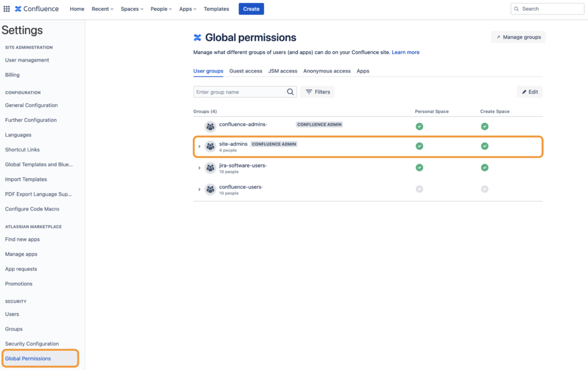Open General Configuration in sidebar

click(x=32, y=105)
